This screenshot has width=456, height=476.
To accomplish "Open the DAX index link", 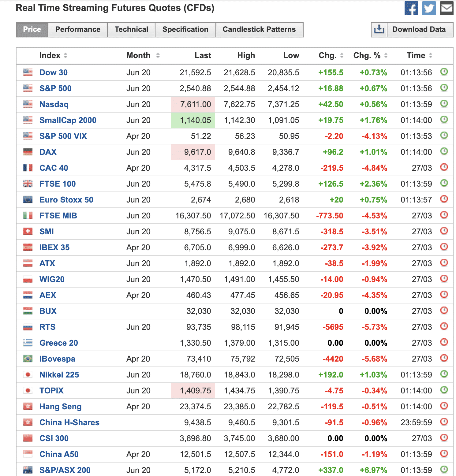I will click(x=48, y=152).
